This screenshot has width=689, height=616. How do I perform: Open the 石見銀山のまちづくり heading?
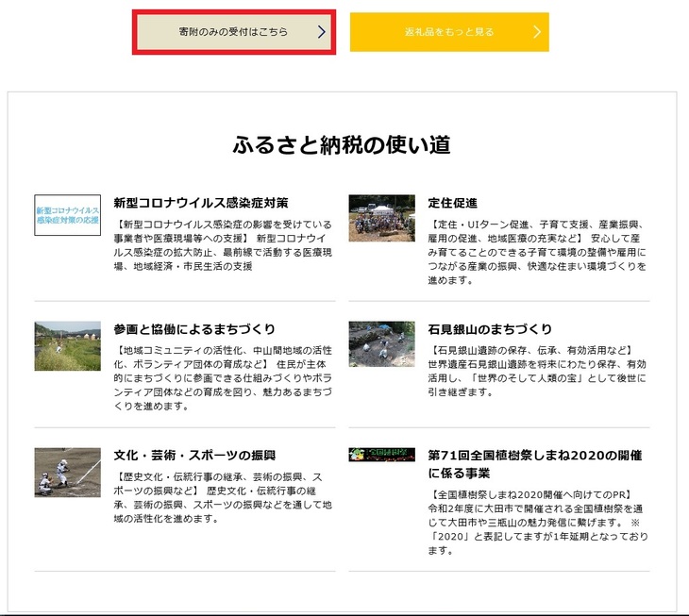click(x=490, y=329)
